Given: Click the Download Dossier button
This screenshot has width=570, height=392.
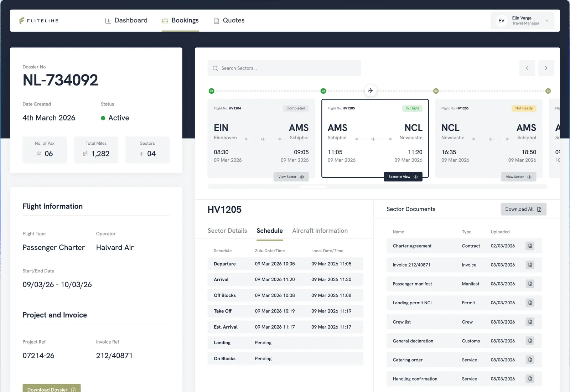Looking at the screenshot, I should [52, 388].
